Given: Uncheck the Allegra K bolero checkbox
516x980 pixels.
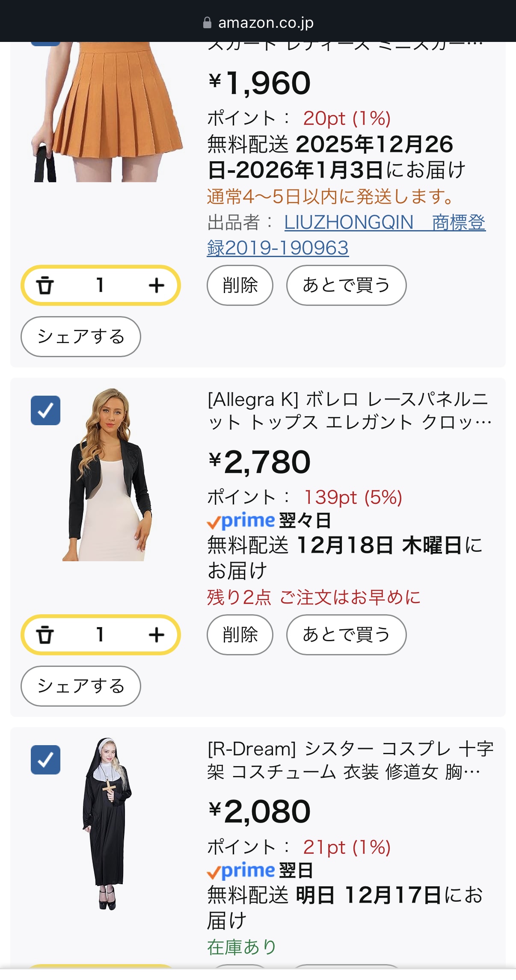Looking at the screenshot, I should click(x=45, y=411).
